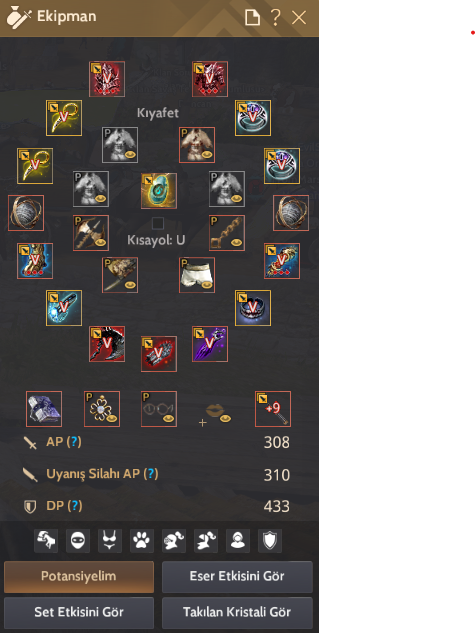Viewport: 476px width, 633px height.
Task: Click Eser Etkisini Gör button
Action: click(237, 576)
